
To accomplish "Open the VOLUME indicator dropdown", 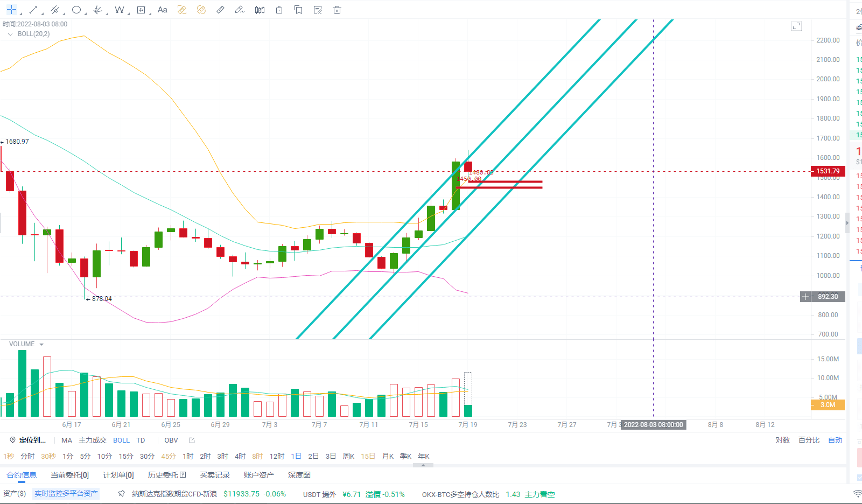I will (41, 344).
